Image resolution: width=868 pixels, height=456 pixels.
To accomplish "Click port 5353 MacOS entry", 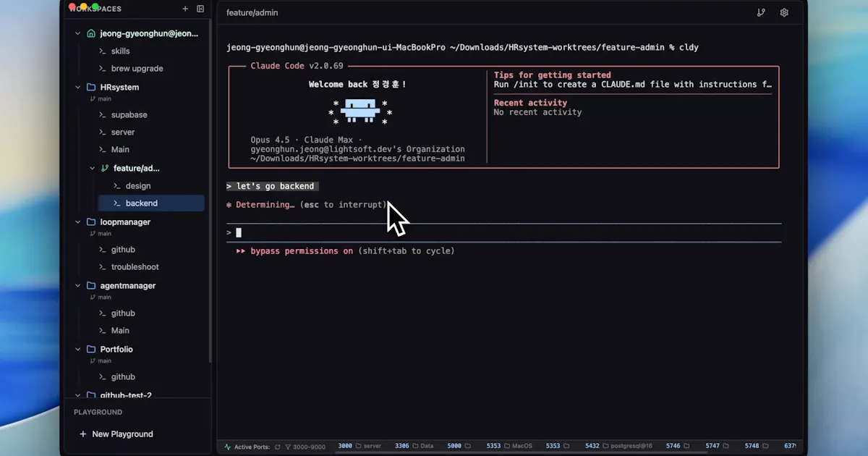I will coord(509,446).
